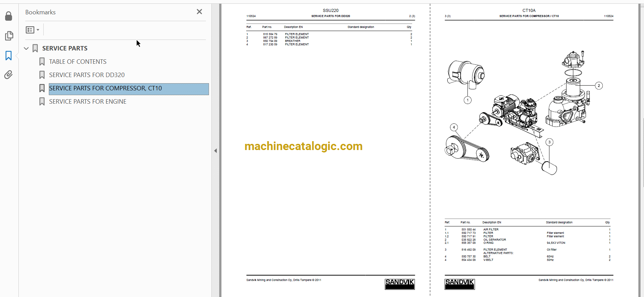Click the lock security icon in sidebar
Viewport: 644px width, 297px height.
click(9, 16)
